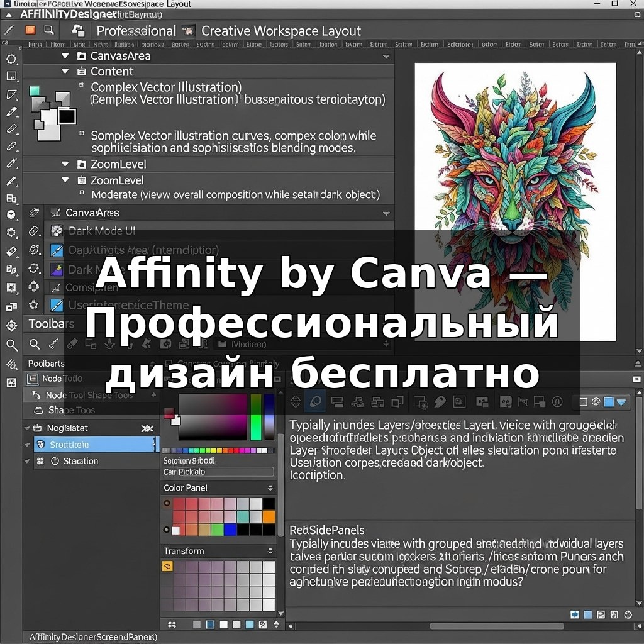Collapse the CanvasArea tree node
The image size is (644, 644).
pos(65,55)
